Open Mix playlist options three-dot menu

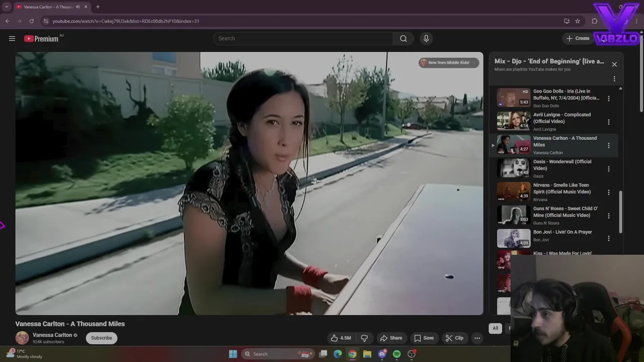[614, 79]
